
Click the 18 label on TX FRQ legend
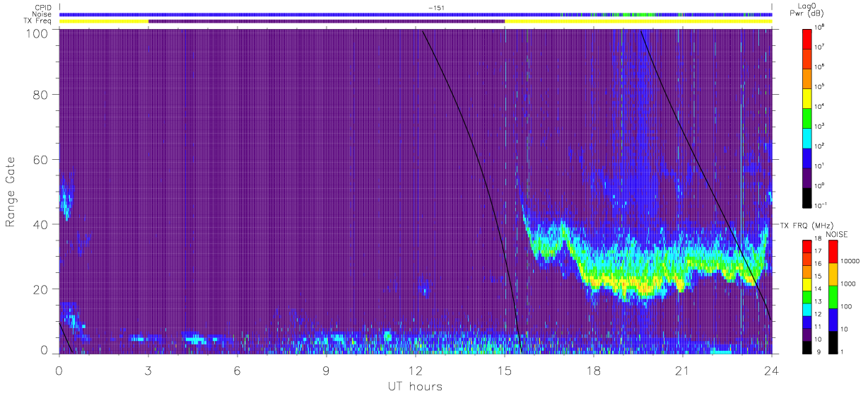point(819,238)
